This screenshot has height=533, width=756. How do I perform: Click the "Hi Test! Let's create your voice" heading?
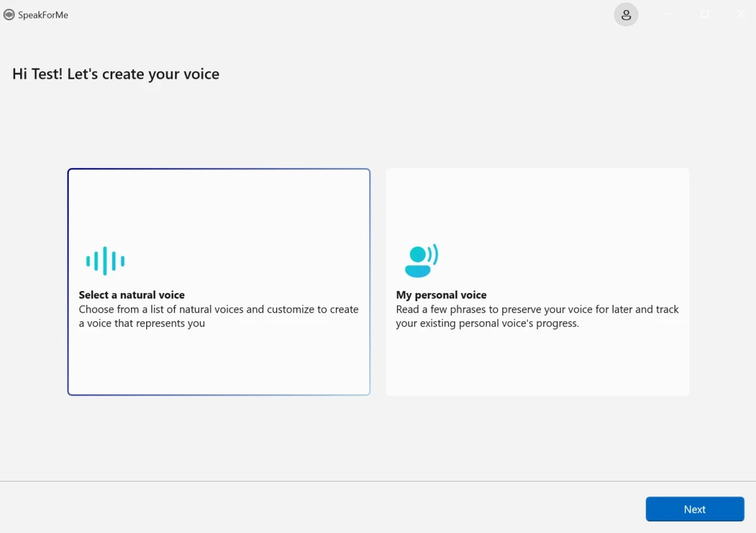[115, 74]
